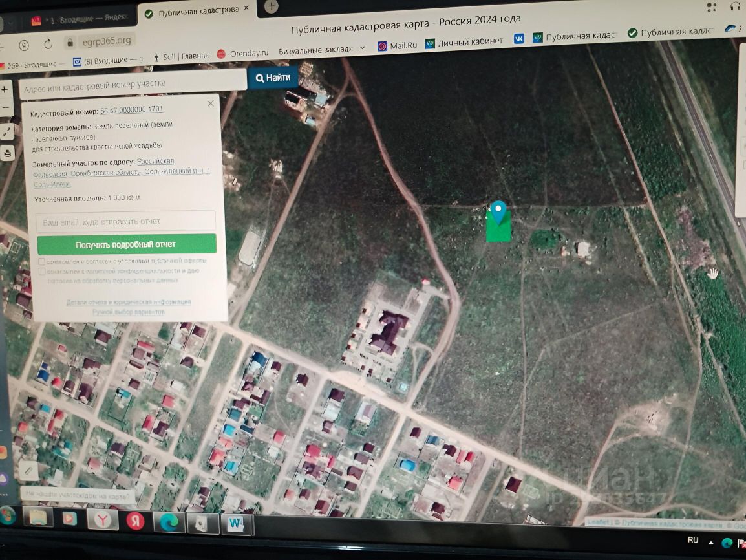
Task: Click the headphones icon in browser top bar
Action: coord(735,6)
